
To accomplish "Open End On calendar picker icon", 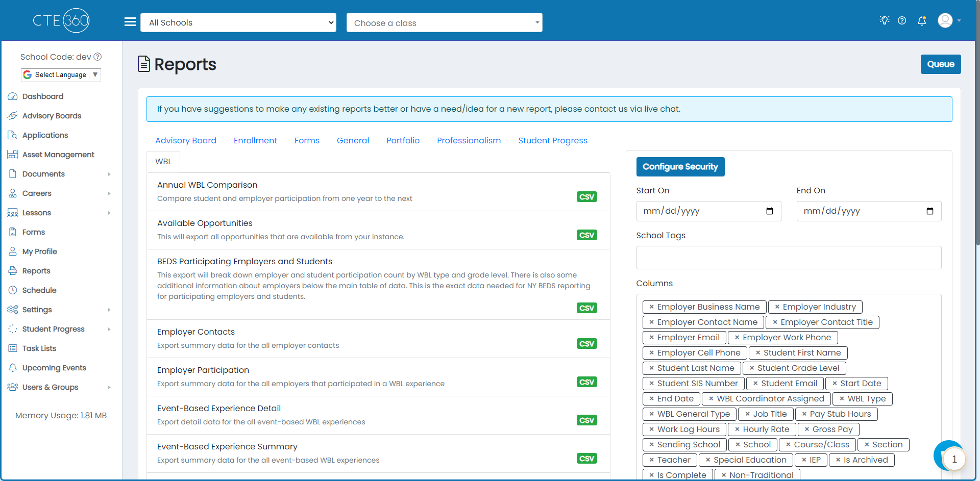I will click(x=930, y=211).
